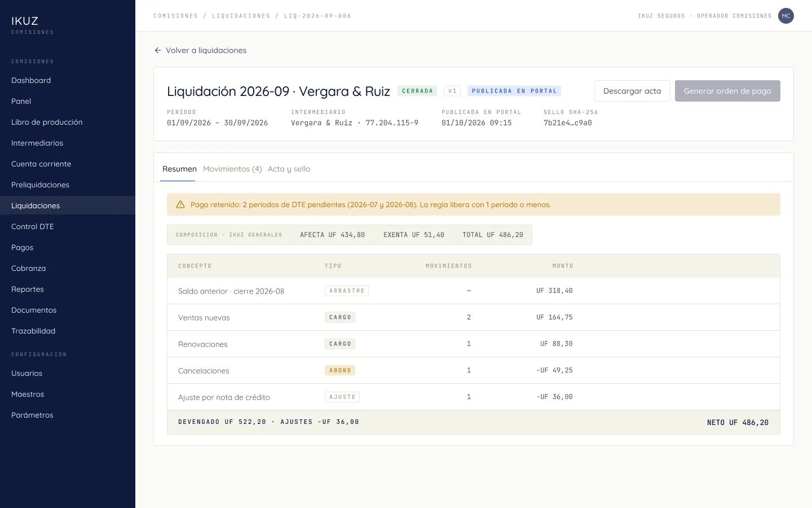812x508 pixels.
Task: Open Usuarios configuration
Action: [x=68, y=373]
